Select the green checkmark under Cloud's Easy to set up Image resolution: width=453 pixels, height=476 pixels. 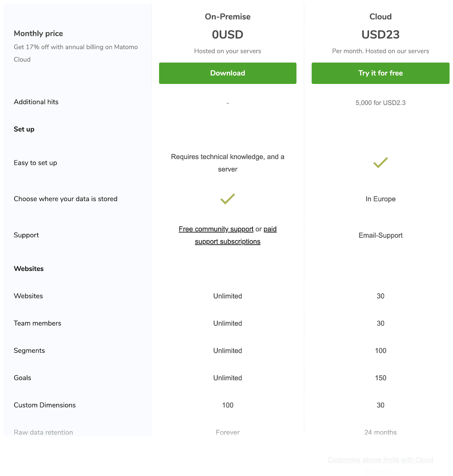coord(380,162)
